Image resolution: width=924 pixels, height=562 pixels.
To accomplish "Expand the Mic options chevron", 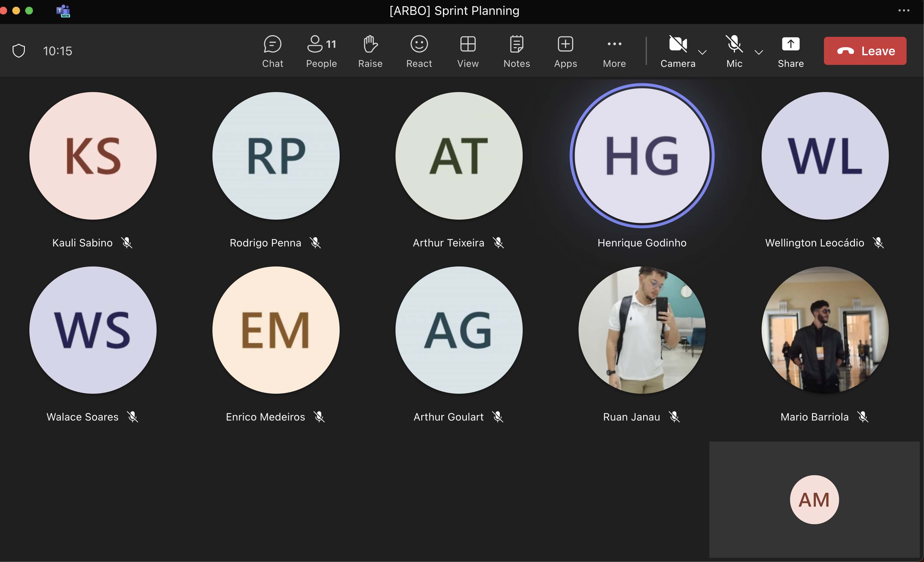I will (759, 52).
